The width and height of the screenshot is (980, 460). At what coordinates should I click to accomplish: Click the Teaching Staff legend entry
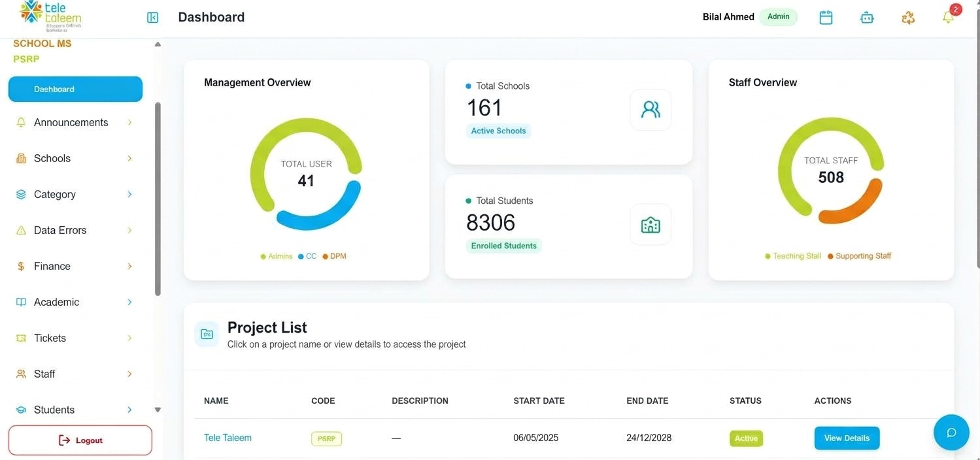pos(793,256)
